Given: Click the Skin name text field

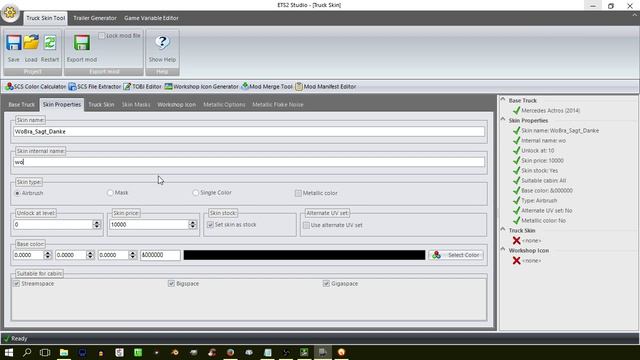Looking at the screenshot, I should pyautogui.click(x=249, y=131).
